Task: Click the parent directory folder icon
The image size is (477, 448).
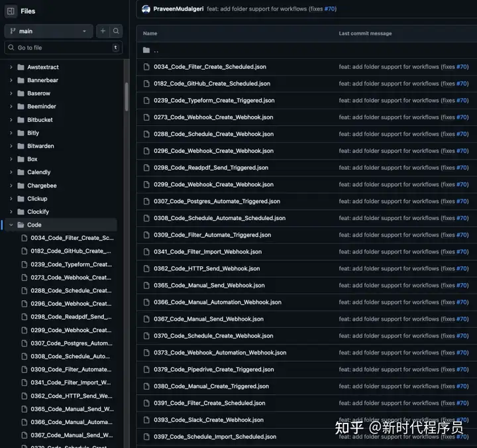Action: pos(146,50)
